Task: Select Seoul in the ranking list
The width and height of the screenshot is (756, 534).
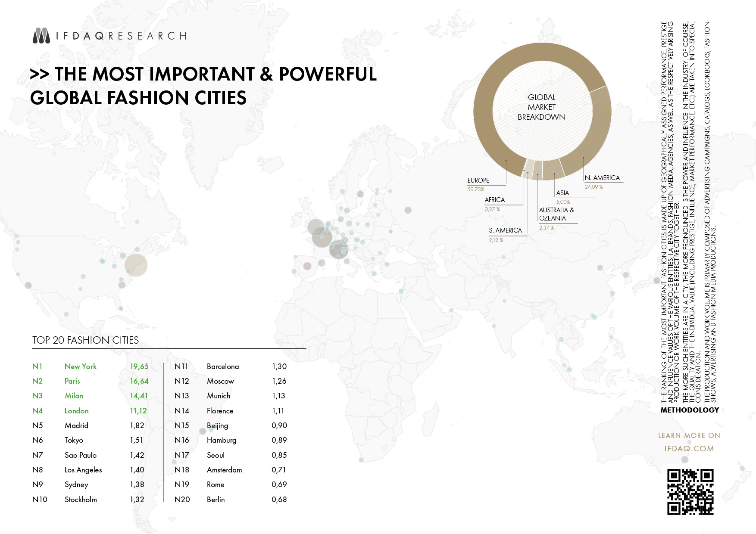Action: pos(216,455)
